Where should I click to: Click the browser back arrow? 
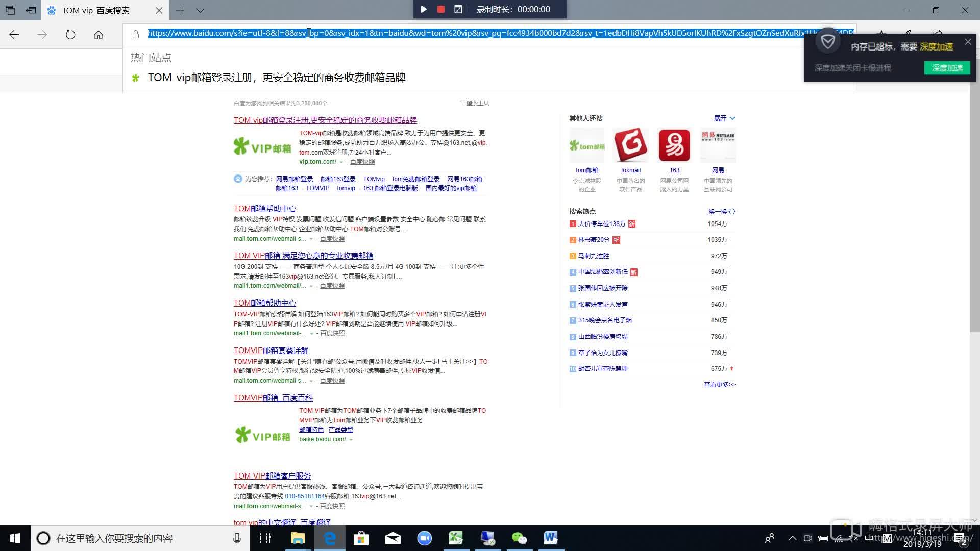pos(14,35)
